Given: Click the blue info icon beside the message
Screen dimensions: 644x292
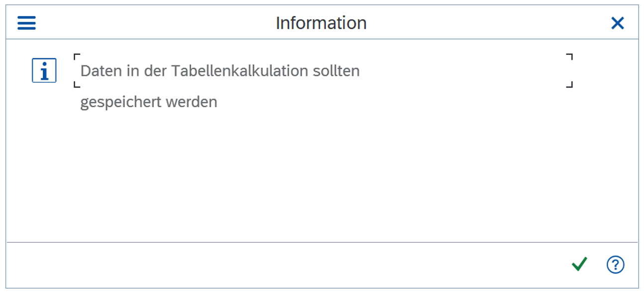Looking at the screenshot, I should pos(44,71).
